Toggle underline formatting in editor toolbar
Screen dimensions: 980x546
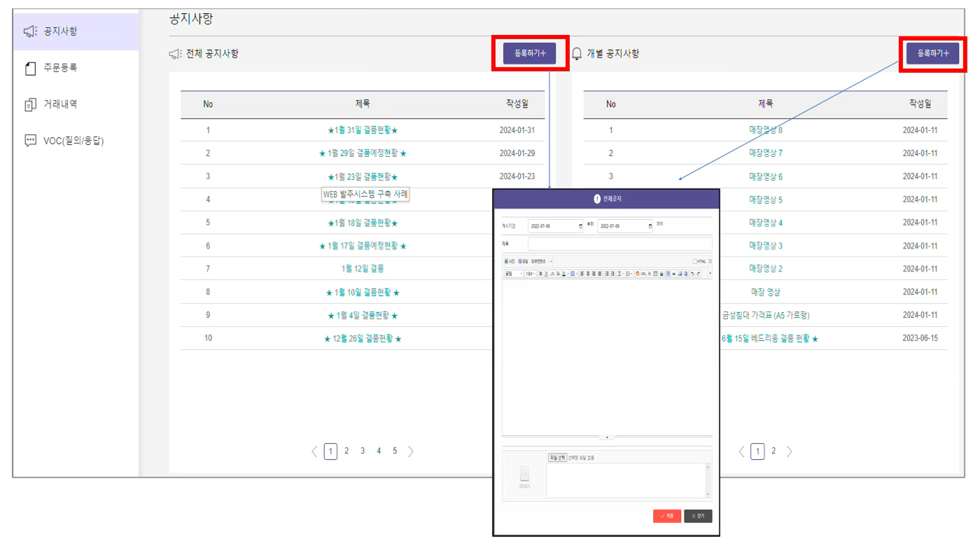tap(545, 273)
